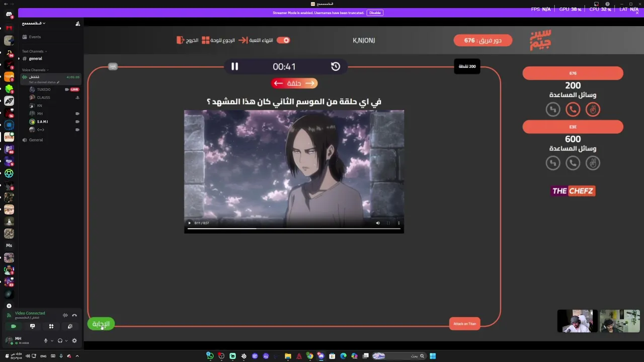This screenshot has width=644, height=362.
Task: Open File Explorer from the taskbar
Action: pos(288,356)
